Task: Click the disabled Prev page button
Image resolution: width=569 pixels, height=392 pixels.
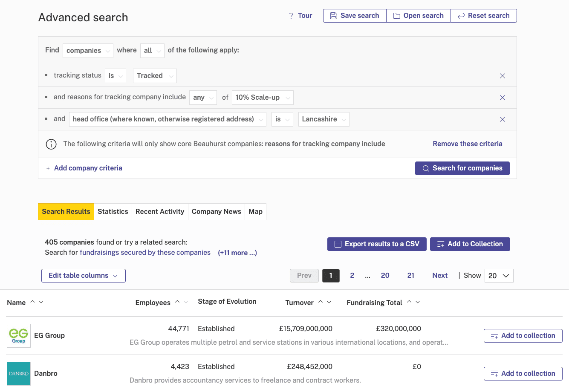Action: pyautogui.click(x=304, y=276)
